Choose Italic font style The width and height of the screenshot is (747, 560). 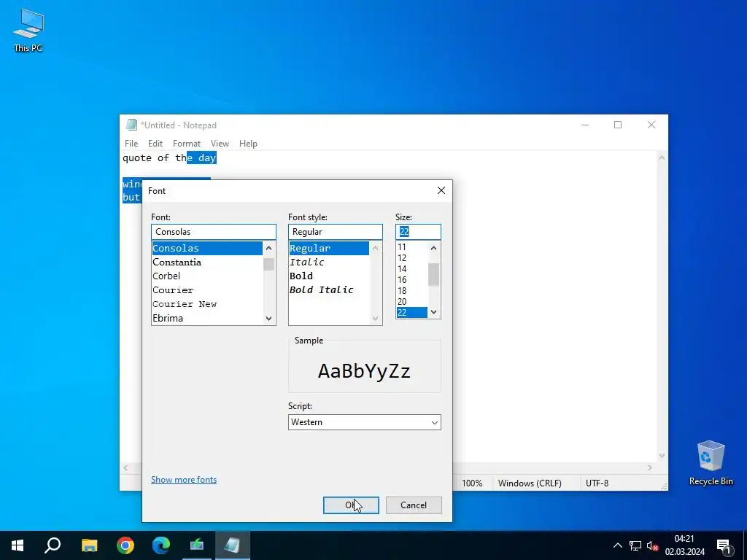coord(329,262)
